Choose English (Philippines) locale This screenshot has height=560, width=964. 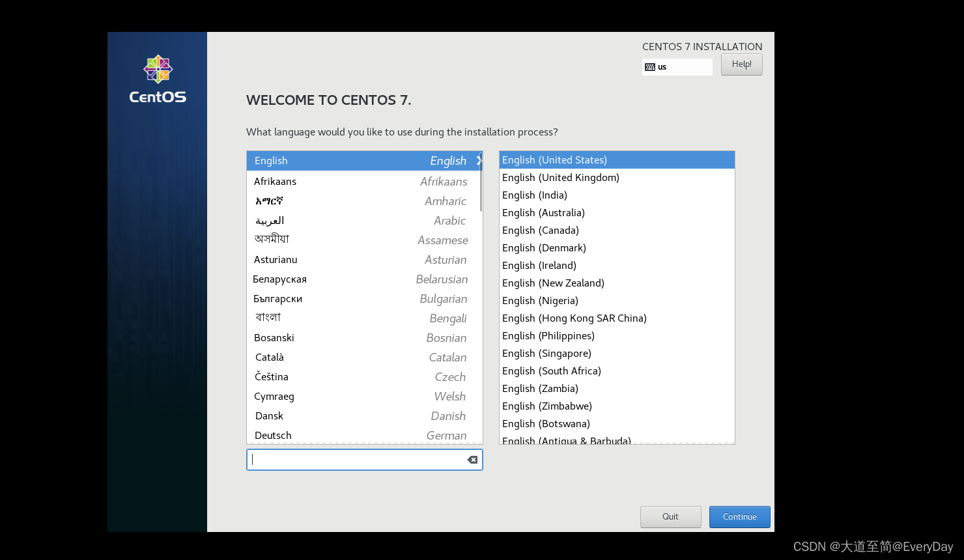[x=617, y=336]
